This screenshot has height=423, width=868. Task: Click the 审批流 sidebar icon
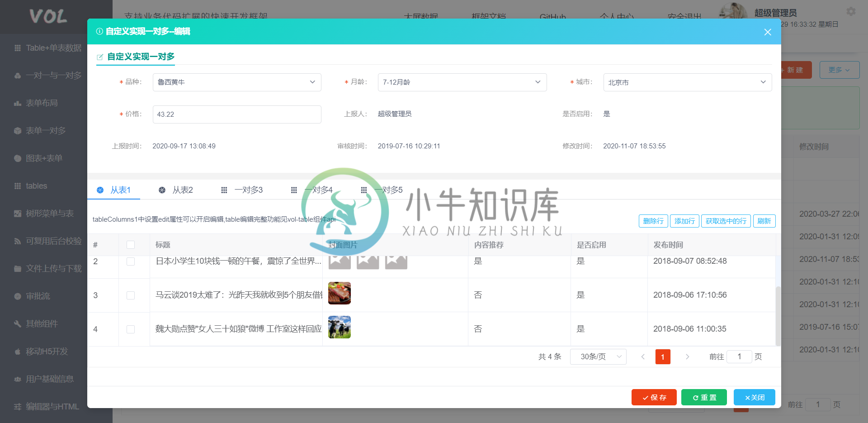(18, 296)
